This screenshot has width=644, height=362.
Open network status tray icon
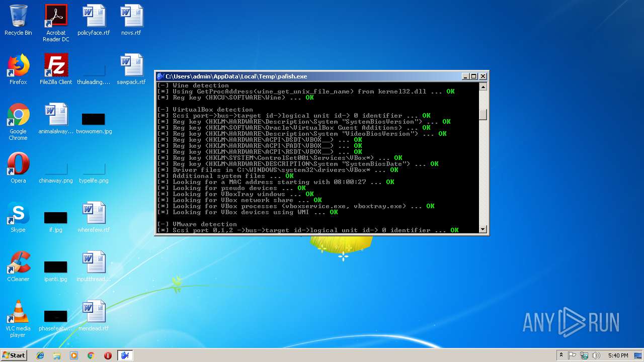pyautogui.click(x=584, y=355)
